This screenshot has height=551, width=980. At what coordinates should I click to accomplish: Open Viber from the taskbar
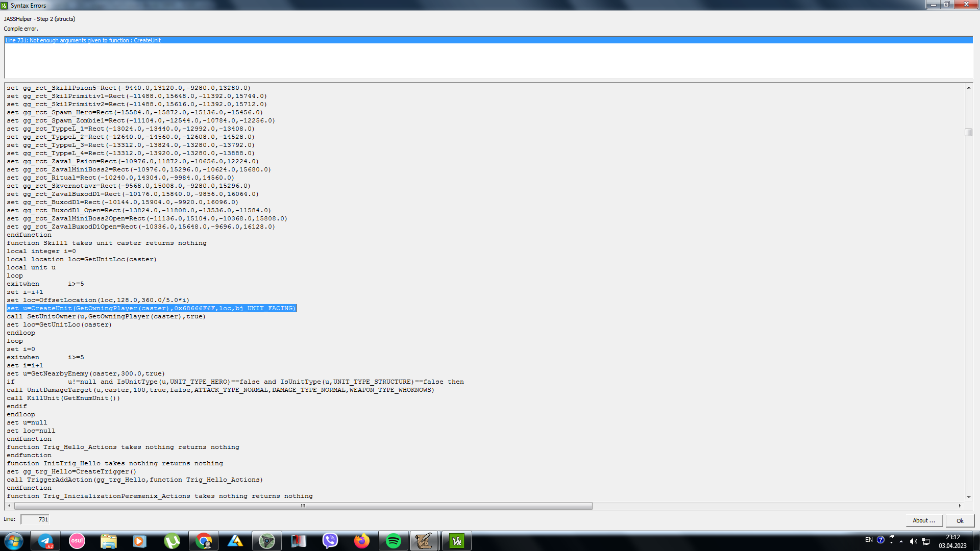click(330, 541)
